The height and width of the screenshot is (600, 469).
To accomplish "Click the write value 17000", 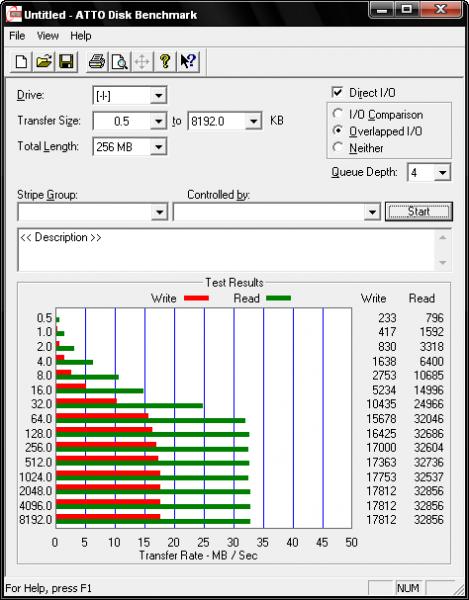I will tap(381, 448).
